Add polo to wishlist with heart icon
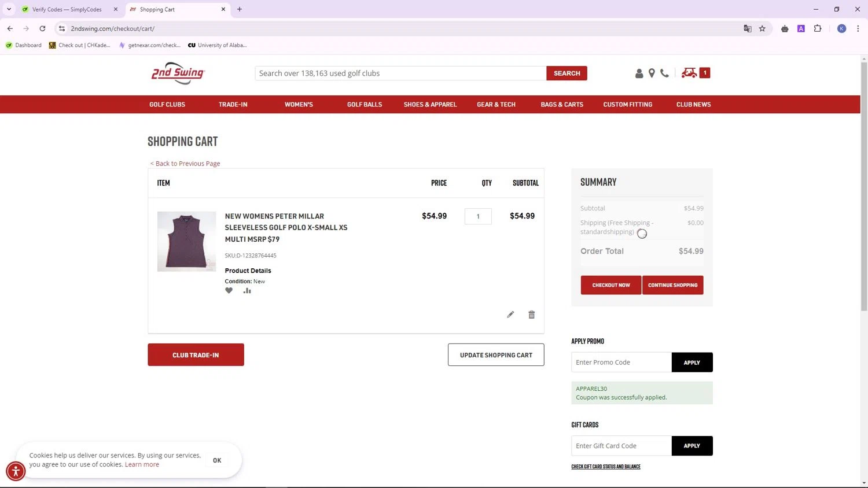The height and width of the screenshot is (488, 868). [229, 291]
